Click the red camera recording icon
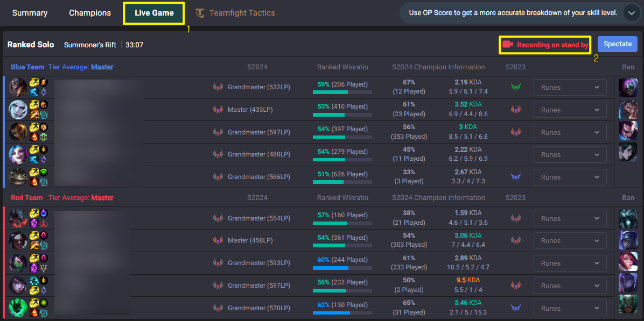 pos(508,45)
